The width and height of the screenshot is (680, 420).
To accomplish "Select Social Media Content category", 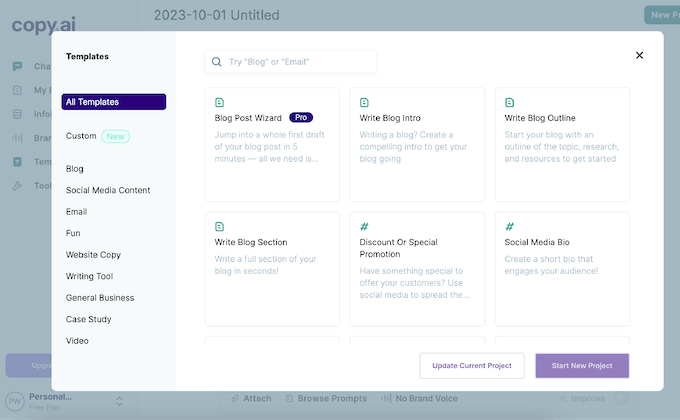I will (108, 190).
